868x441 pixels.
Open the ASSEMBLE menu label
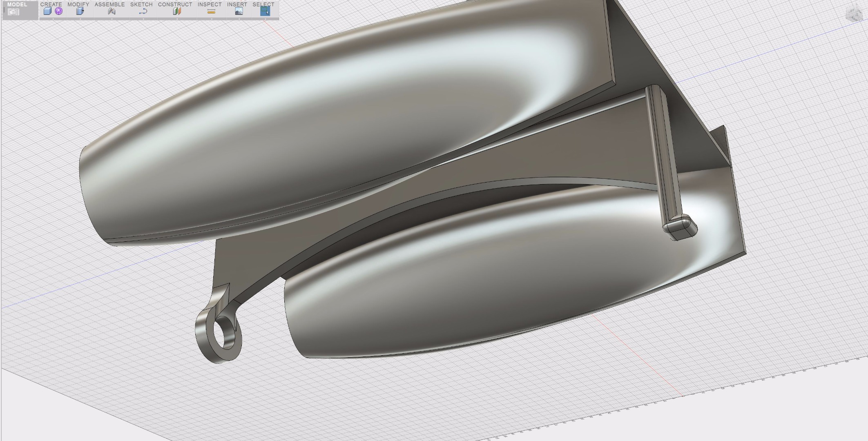tap(110, 4)
